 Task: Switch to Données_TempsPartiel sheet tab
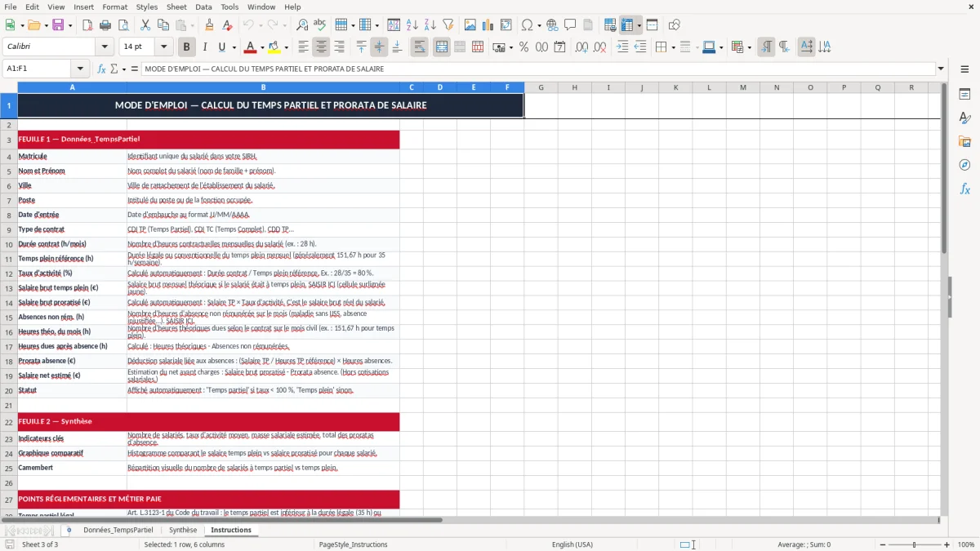tap(118, 530)
